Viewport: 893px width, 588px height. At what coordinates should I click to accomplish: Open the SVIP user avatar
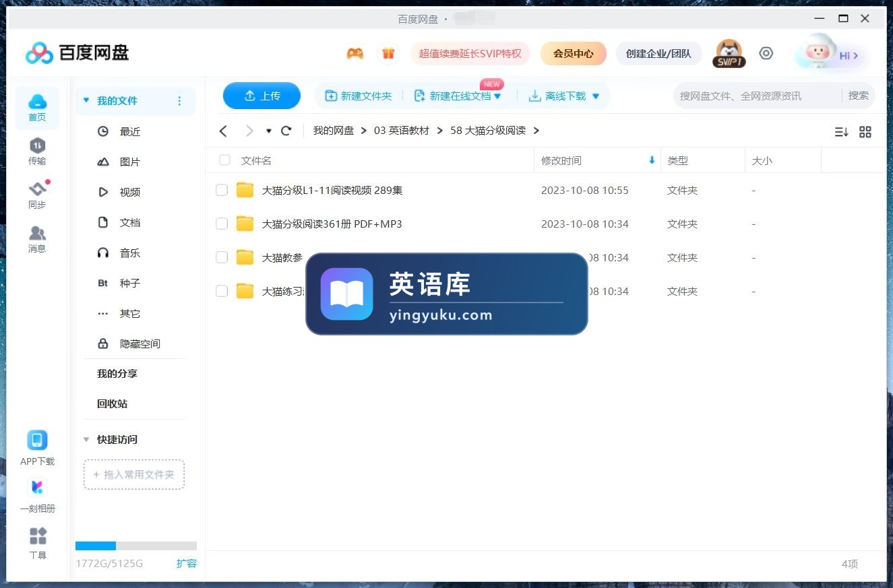pos(729,54)
